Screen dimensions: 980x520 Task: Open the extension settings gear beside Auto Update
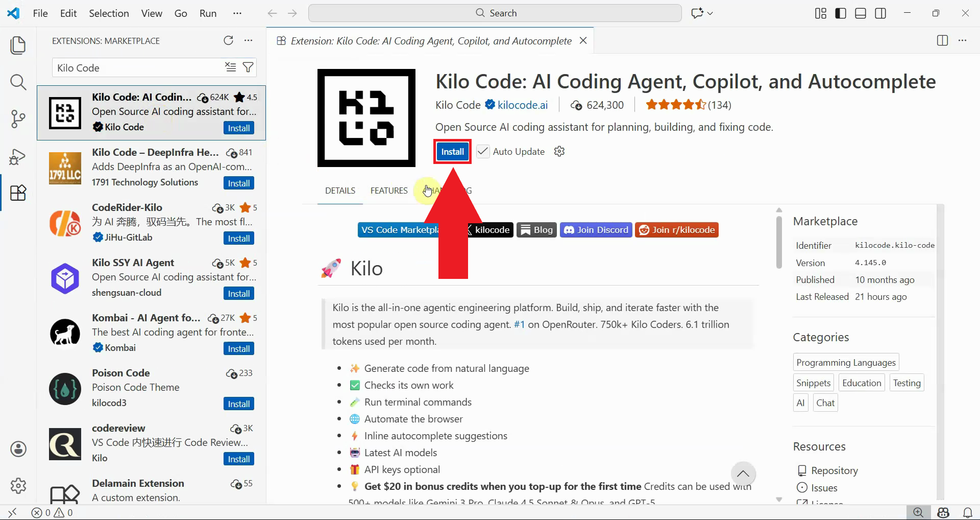point(559,151)
